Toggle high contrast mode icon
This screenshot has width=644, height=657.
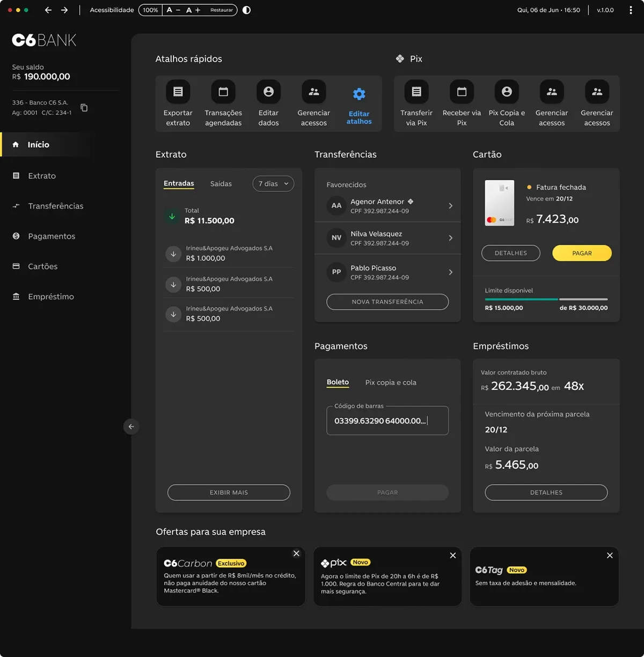click(246, 10)
